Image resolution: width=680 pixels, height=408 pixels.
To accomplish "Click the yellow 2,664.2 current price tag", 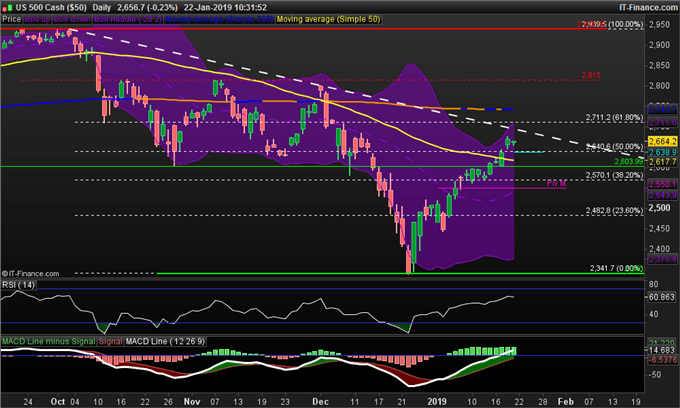I will click(662, 141).
